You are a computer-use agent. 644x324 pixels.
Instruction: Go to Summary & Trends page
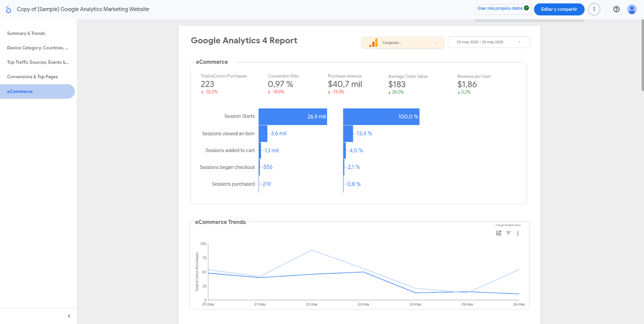click(26, 33)
